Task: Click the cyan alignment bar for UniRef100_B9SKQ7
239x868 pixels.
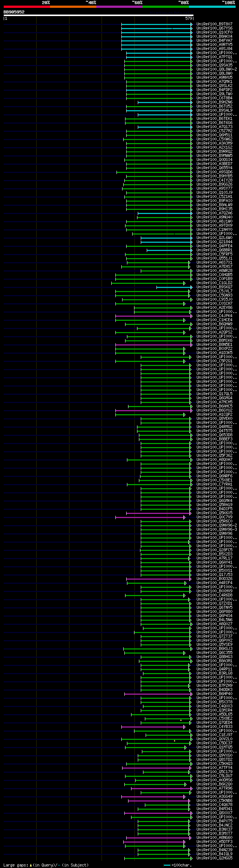Action: (x=174, y=287)
